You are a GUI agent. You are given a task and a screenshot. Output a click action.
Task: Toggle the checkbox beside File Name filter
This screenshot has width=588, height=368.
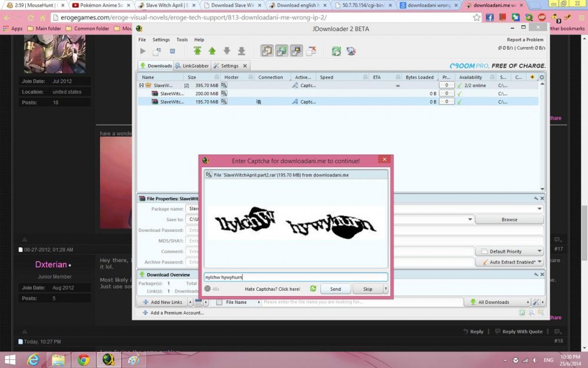tap(218, 302)
